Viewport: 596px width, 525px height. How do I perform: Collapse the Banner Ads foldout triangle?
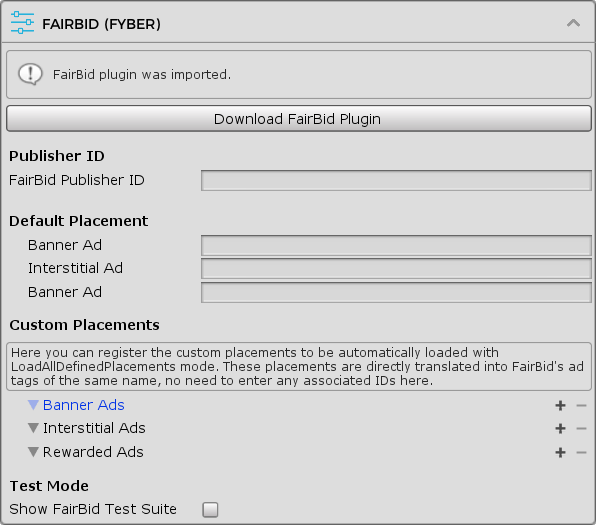click(33, 405)
